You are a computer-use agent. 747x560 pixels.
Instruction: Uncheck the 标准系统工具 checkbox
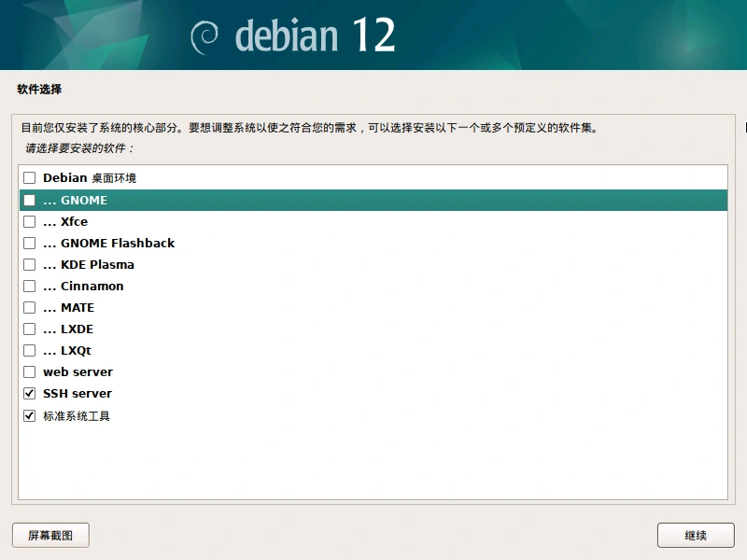(30, 415)
